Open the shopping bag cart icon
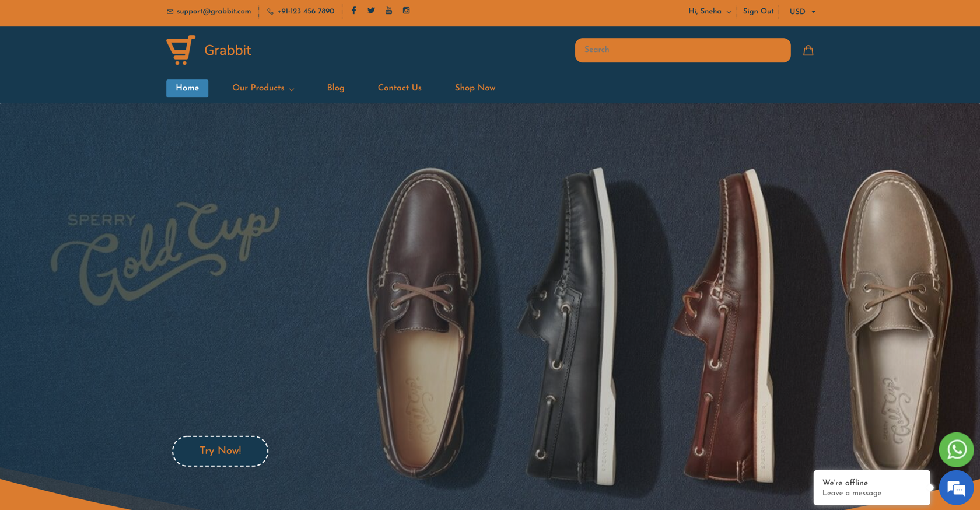980x510 pixels. (808, 50)
